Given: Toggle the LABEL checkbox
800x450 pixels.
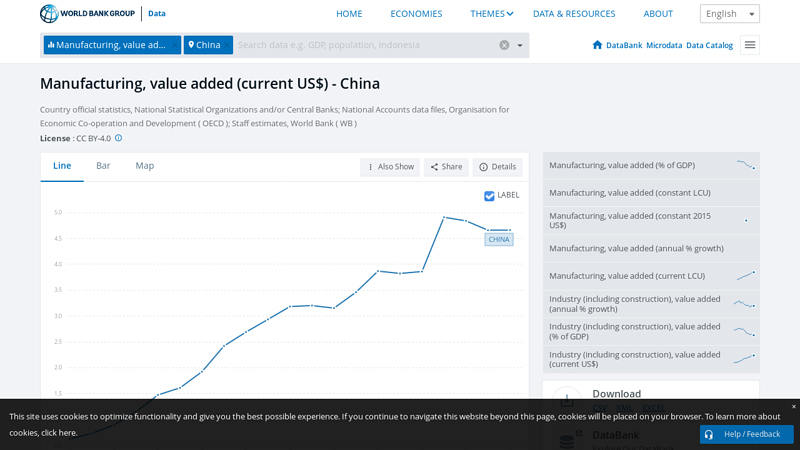Looking at the screenshot, I should [x=489, y=196].
